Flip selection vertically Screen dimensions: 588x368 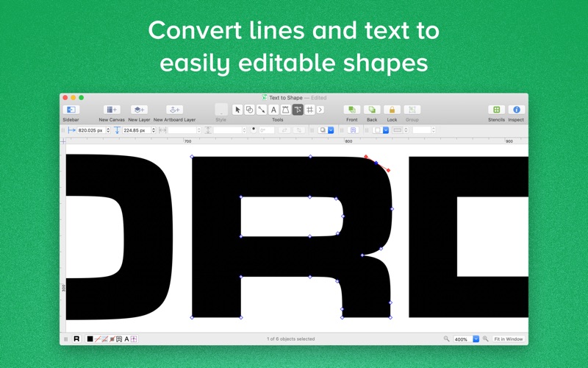(299, 130)
